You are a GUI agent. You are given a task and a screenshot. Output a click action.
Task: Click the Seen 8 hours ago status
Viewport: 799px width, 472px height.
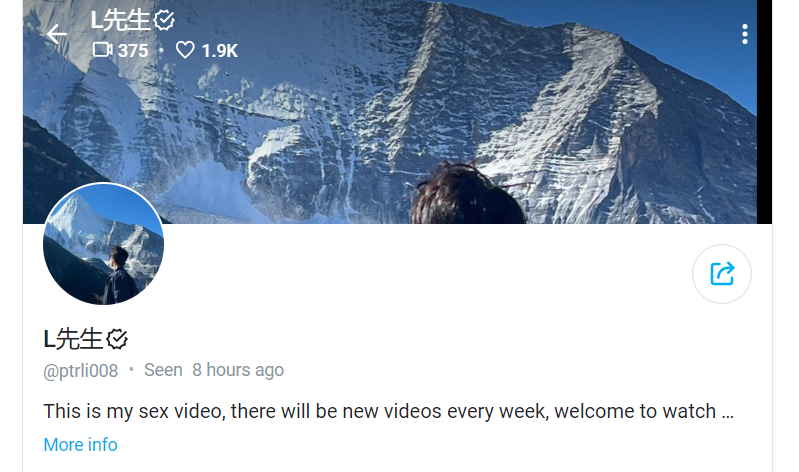214,370
